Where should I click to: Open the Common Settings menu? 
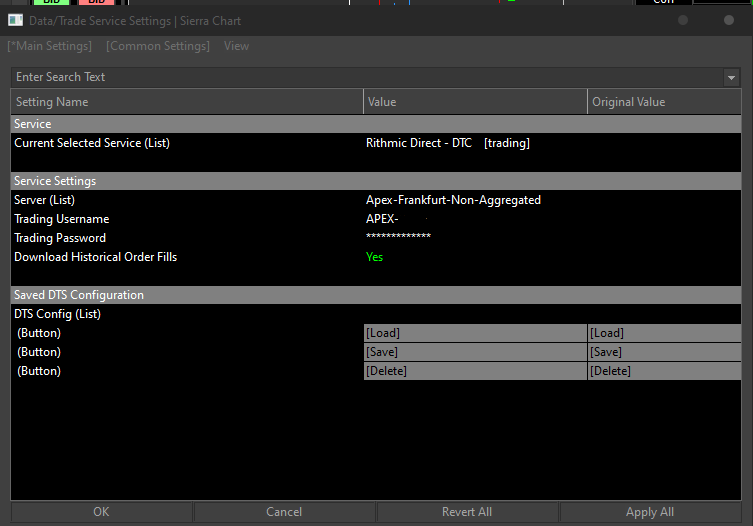(x=158, y=46)
